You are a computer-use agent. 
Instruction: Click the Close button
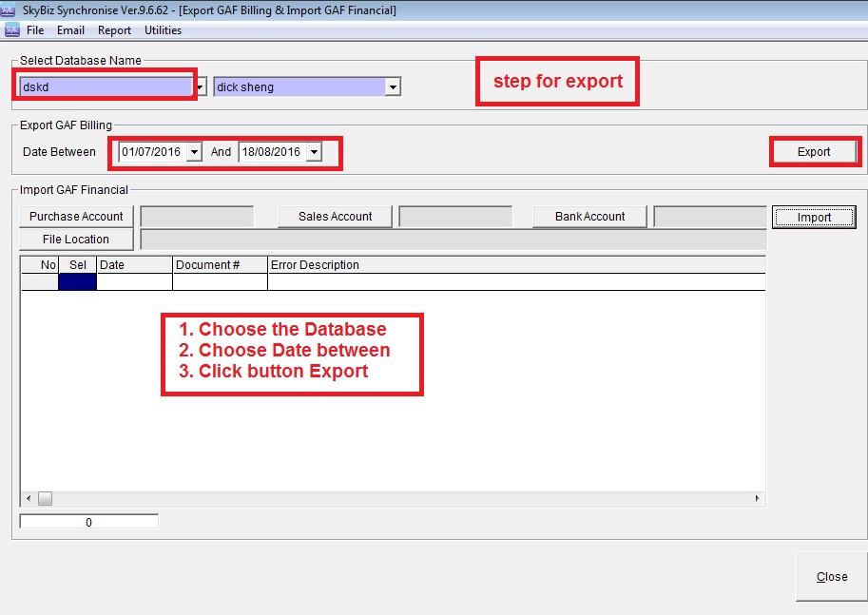(831, 577)
